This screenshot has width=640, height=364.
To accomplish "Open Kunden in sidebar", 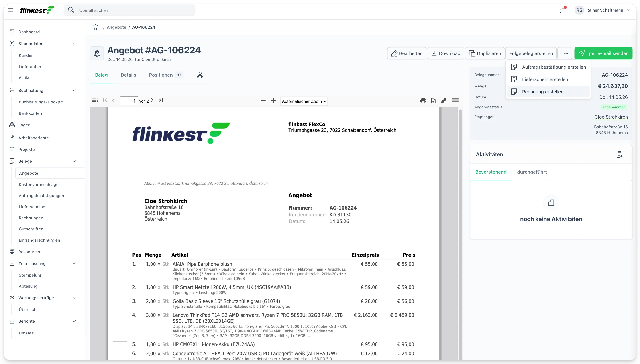I will [x=26, y=55].
